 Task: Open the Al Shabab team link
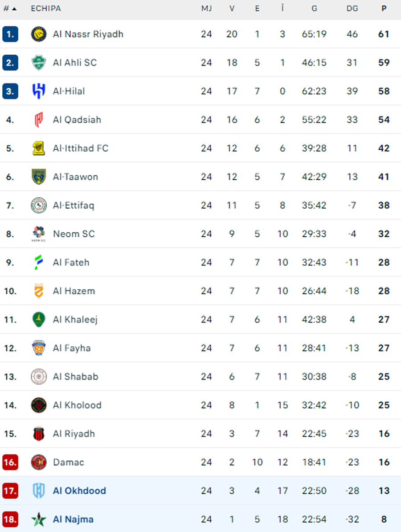click(75, 377)
